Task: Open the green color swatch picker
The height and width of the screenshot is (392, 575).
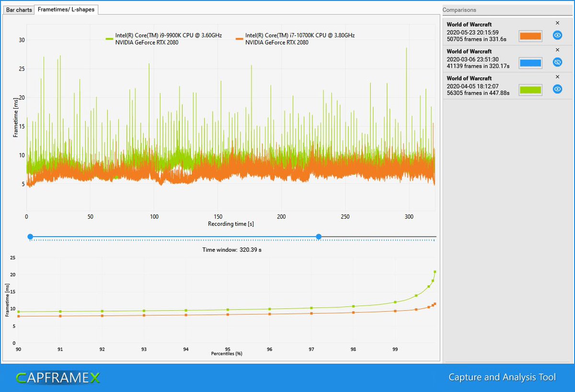Action: click(x=530, y=90)
